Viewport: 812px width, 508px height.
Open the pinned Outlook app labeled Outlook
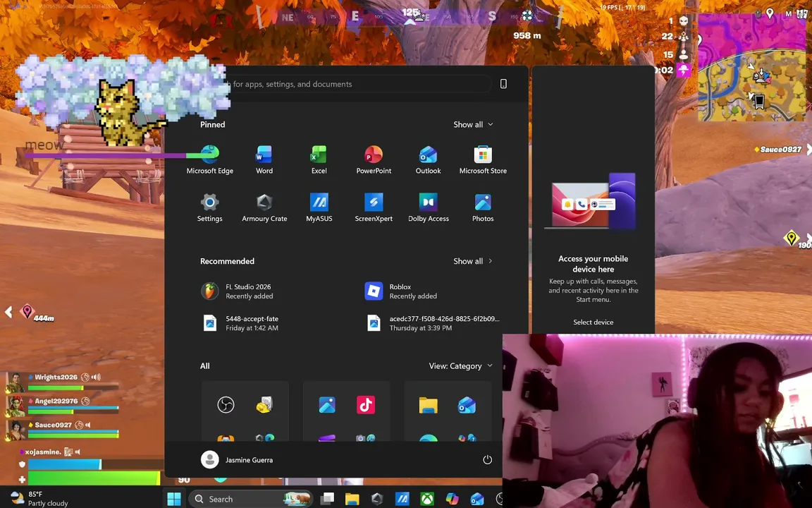point(429,159)
